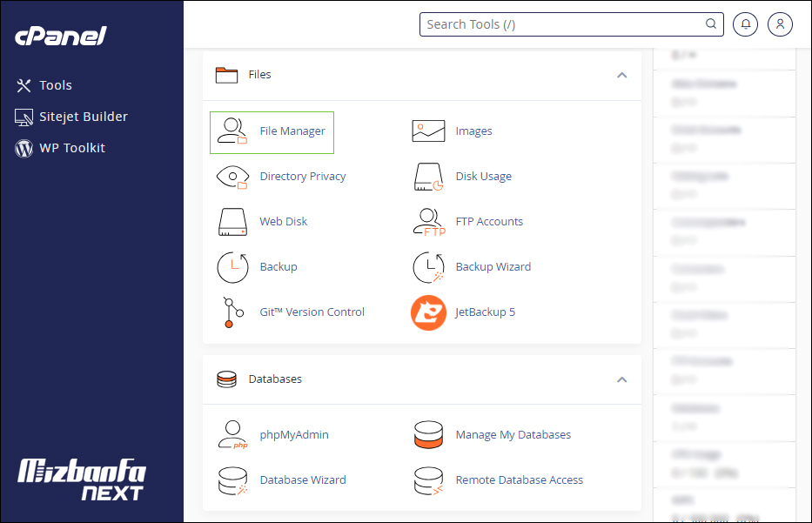This screenshot has width=812, height=523.
Task: Click the search magnifier icon
Action: [711, 23]
